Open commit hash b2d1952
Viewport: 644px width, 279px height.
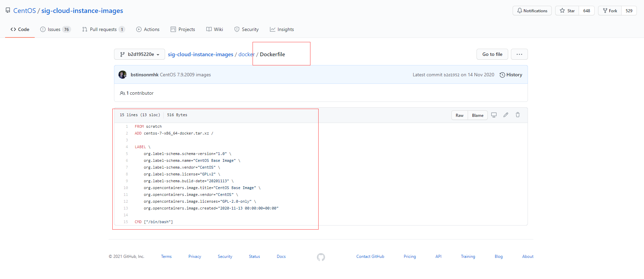coord(451,75)
